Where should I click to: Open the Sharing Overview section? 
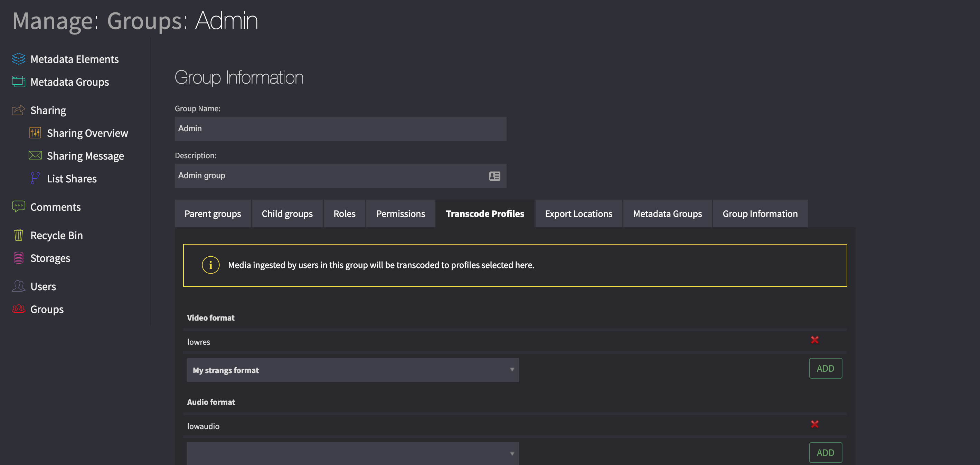[x=87, y=133]
